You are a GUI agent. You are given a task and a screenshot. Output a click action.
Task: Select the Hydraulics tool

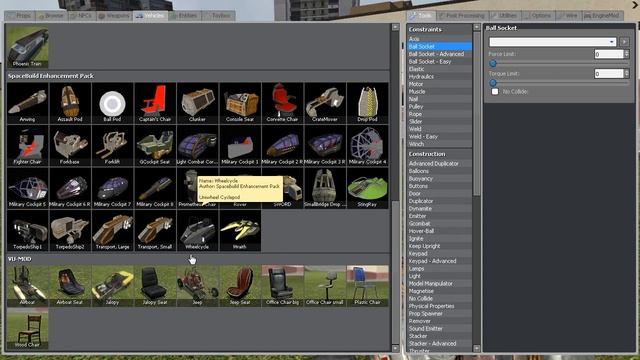coord(440,76)
